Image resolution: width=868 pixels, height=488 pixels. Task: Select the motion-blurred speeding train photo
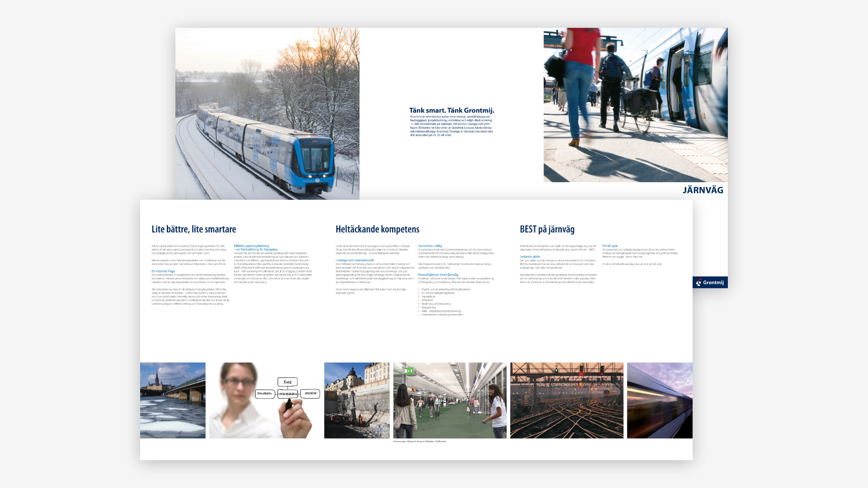click(660, 400)
